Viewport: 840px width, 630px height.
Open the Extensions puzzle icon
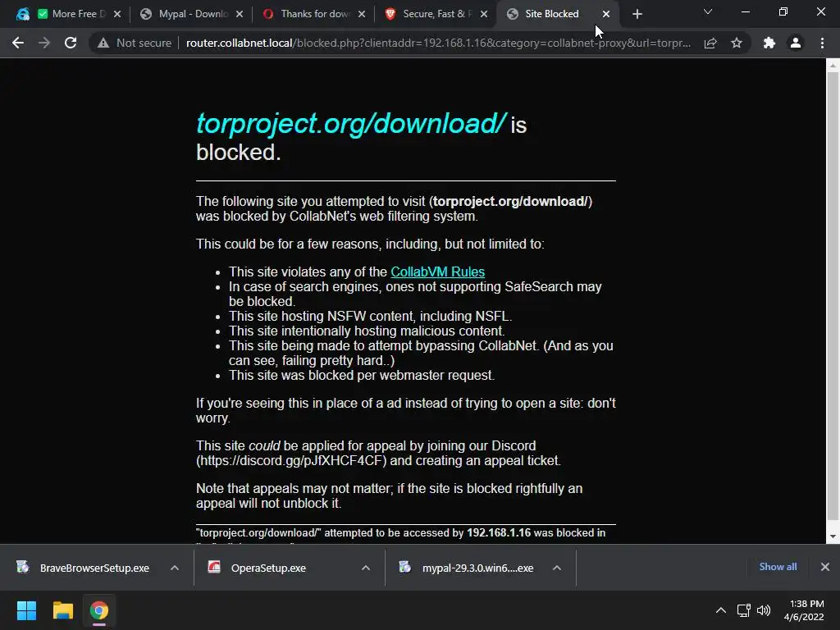tap(769, 43)
